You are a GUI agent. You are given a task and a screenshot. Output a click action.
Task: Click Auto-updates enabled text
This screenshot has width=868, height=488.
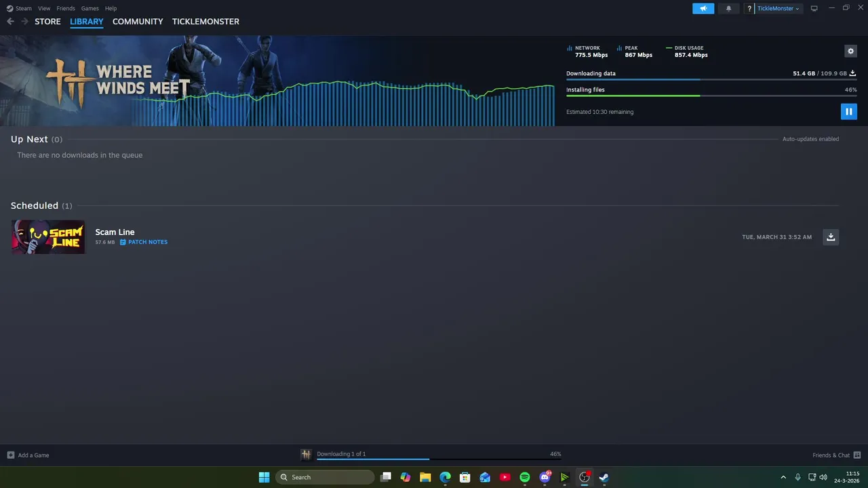[x=810, y=139]
